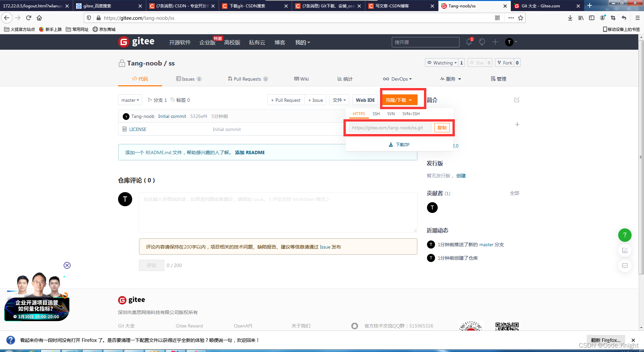
Task: Bookmark this page with the star icon
Action: pos(521,18)
